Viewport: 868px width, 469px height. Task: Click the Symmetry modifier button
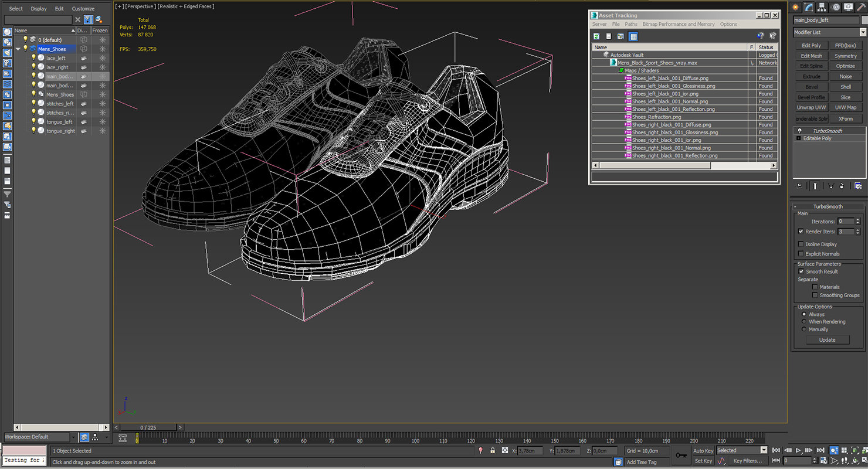846,56
